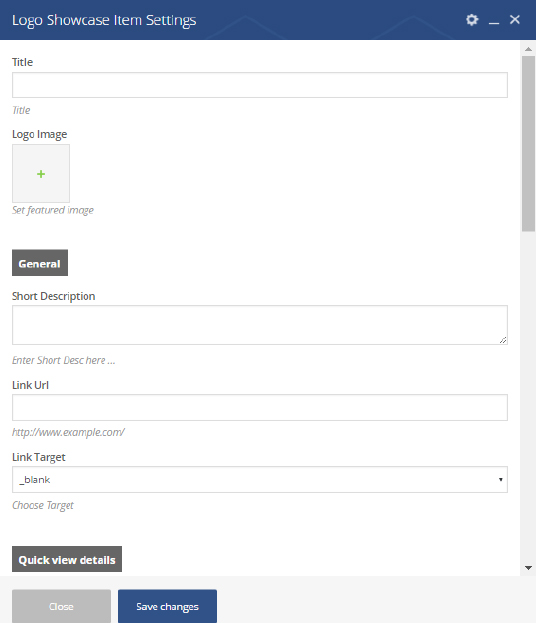Click the Link Target field label
The image size is (536, 623).
click(39, 457)
